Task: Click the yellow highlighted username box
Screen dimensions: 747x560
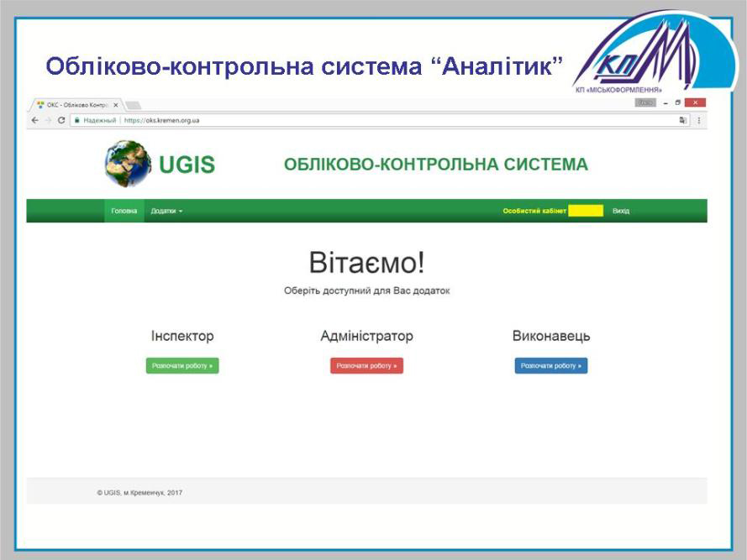Action: click(x=586, y=211)
